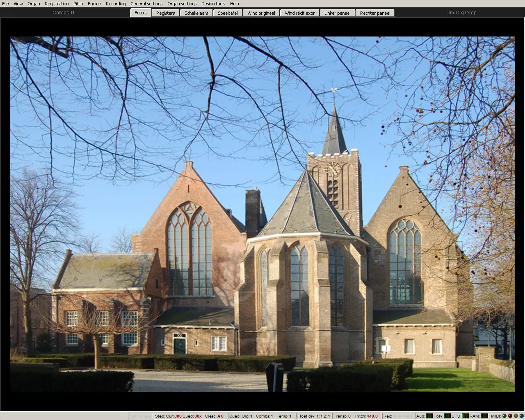This screenshot has width=525, height=420.
Task: Click the red MIDI indicator LED
Action: tap(510, 416)
